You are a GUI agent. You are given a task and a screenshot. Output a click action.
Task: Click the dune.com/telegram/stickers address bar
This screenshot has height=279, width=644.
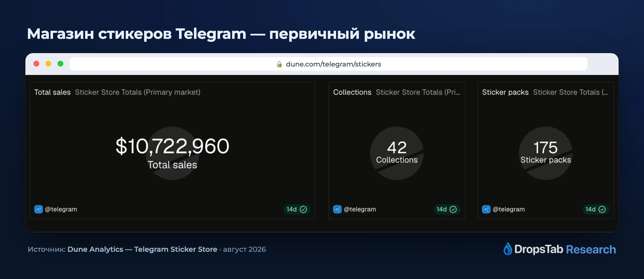pos(328,64)
